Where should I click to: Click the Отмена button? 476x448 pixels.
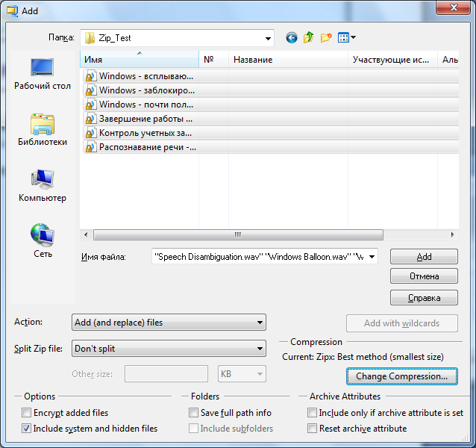424,276
